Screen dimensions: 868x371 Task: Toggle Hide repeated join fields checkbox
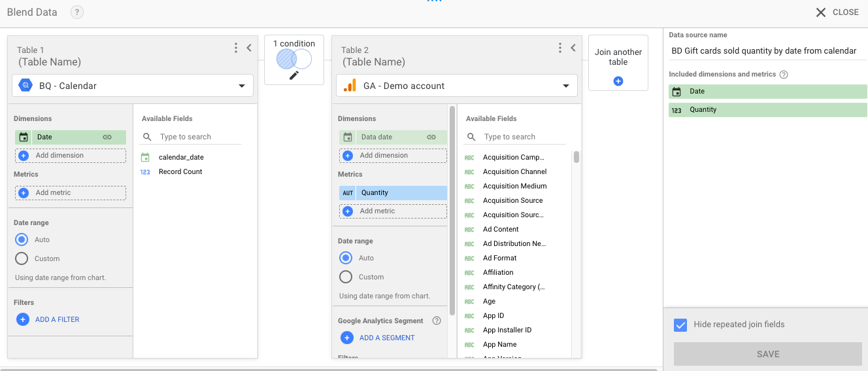point(680,325)
